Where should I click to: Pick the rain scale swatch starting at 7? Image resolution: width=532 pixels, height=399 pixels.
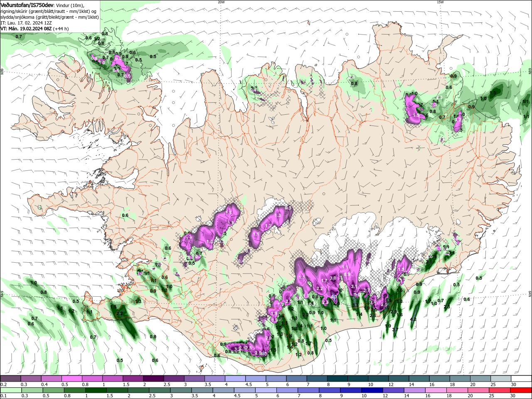click(309, 390)
